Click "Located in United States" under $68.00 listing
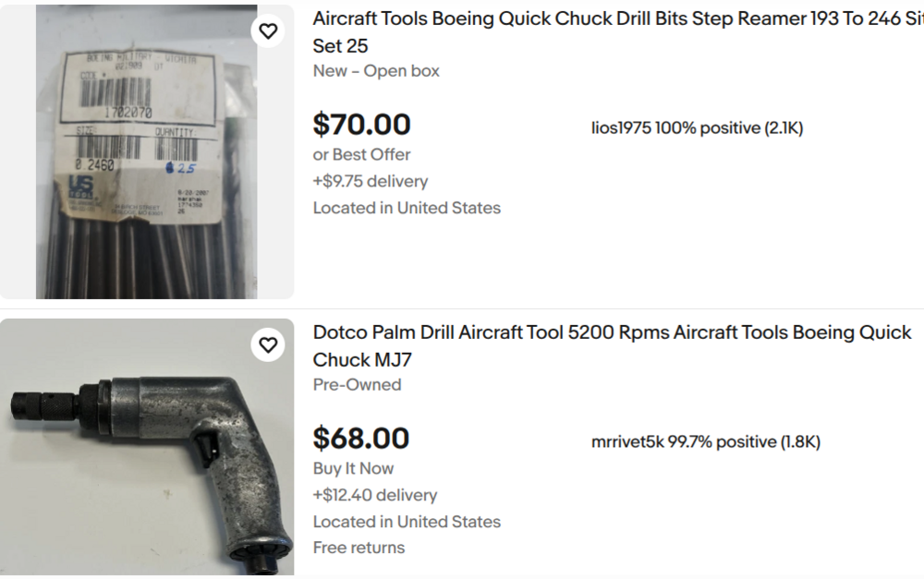This screenshot has width=924, height=579. coord(407,522)
